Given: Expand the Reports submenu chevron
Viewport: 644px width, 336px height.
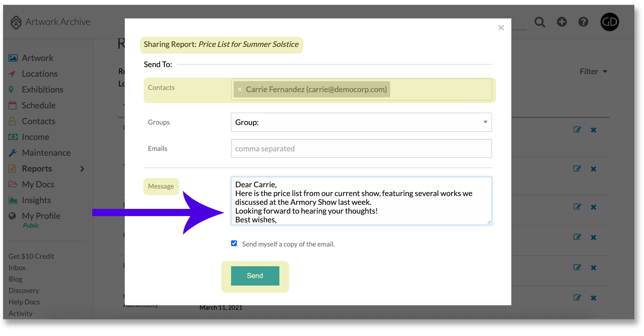Looking at the screenshot, I should [82, 169].
